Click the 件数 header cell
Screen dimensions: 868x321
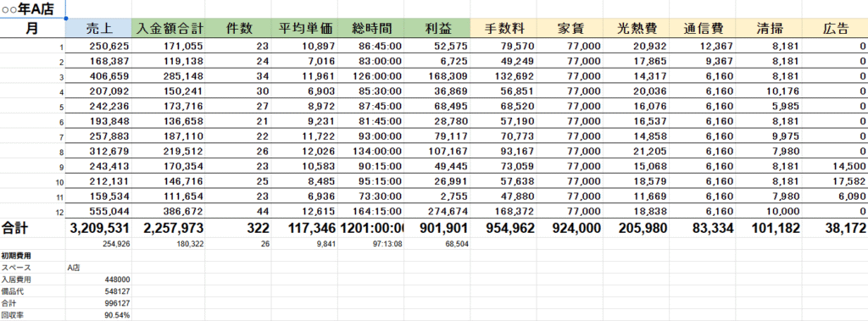coord(238,29)
